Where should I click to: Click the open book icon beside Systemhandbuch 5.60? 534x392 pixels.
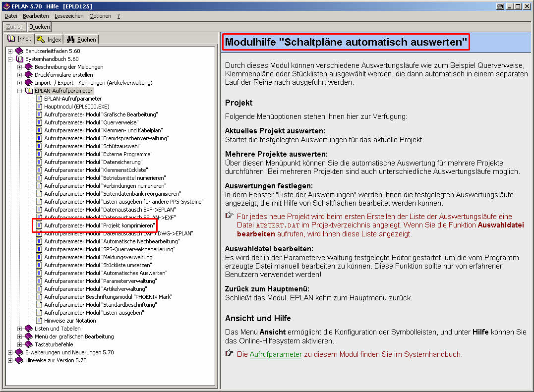(x=19, y=59)
